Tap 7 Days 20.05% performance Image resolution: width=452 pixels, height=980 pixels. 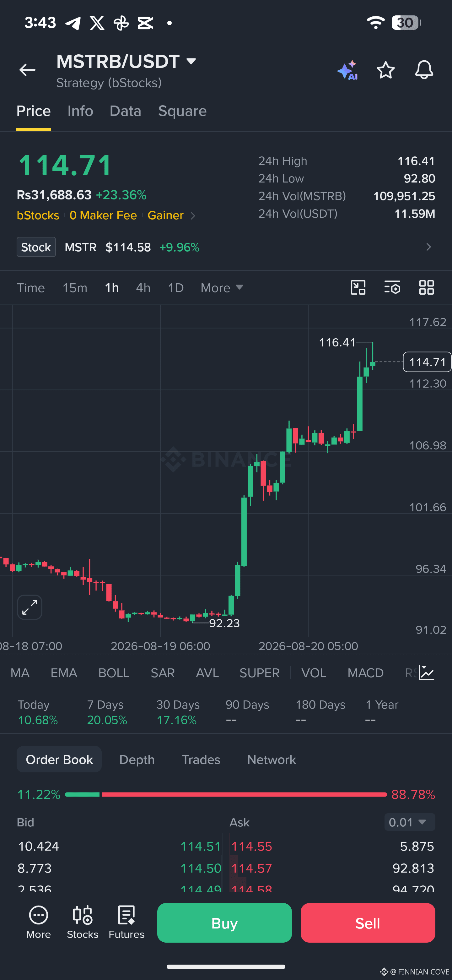pyautogui.click(x=107, y=712)
